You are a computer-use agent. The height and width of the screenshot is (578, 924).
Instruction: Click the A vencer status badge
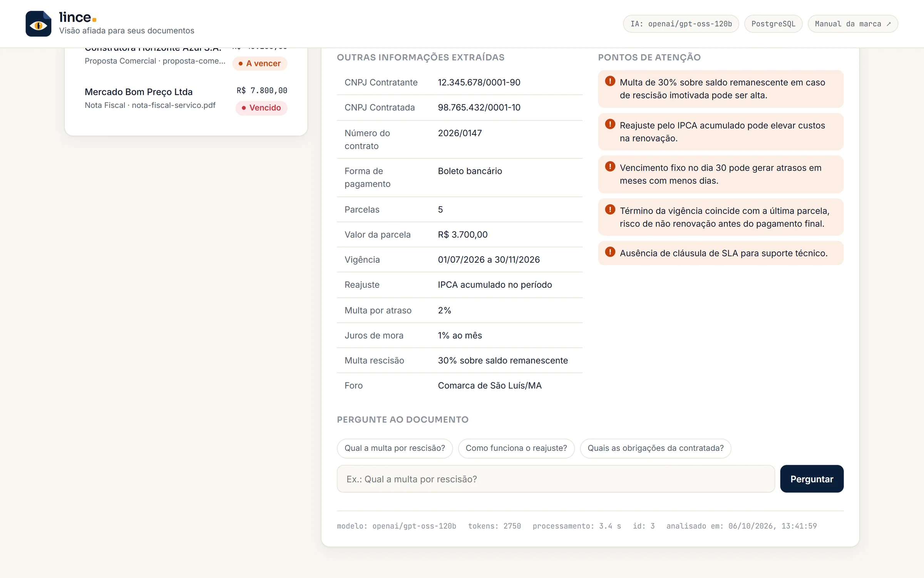260,64
